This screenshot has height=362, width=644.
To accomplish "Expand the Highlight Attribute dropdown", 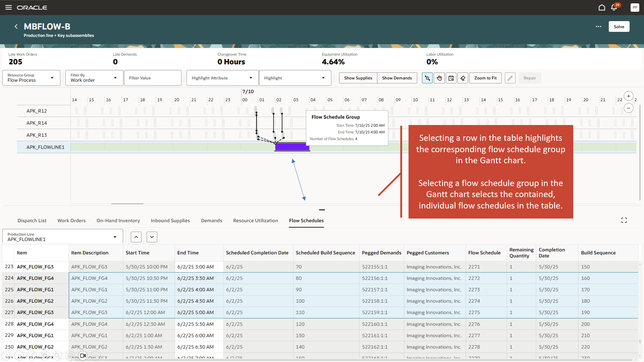I will [222, 78].
